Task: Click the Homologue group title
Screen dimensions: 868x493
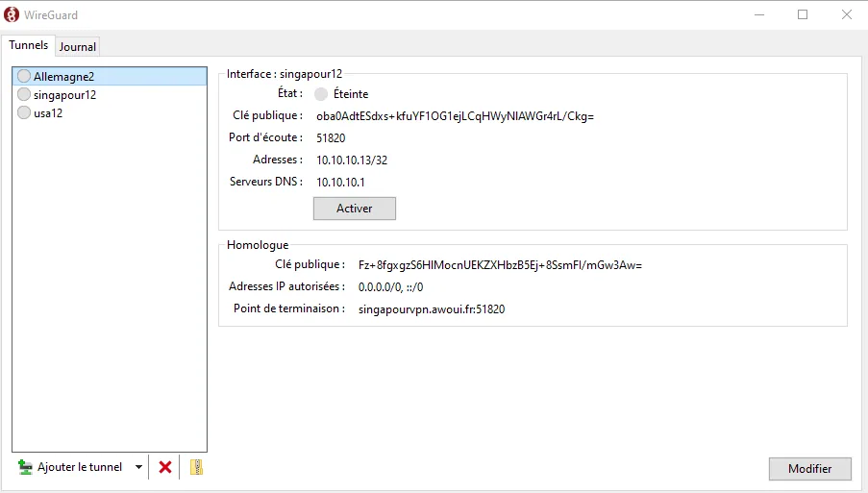Action: pyautogui.click(x=258, y=245)
